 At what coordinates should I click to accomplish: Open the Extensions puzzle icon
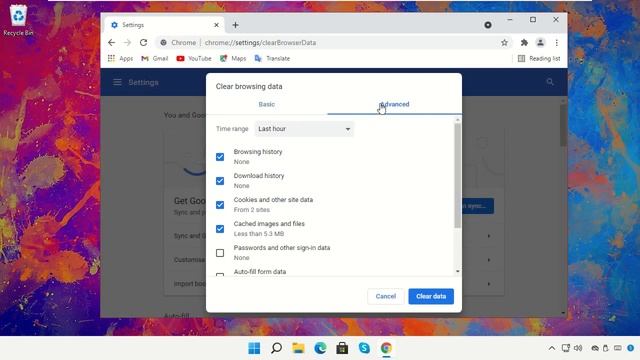524,42
